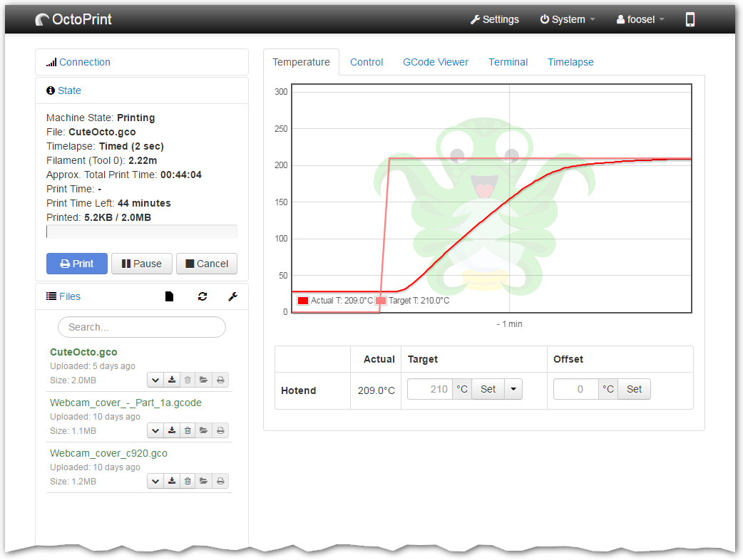Screen dimensions: 743x560
Task: Collapse the Connection panel
Action: [84, 62]
